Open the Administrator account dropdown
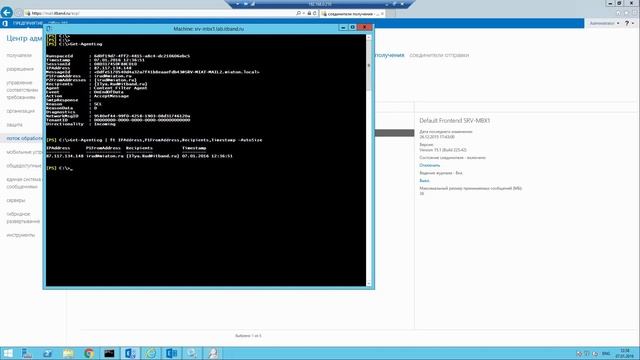 [x=604, y=23]
